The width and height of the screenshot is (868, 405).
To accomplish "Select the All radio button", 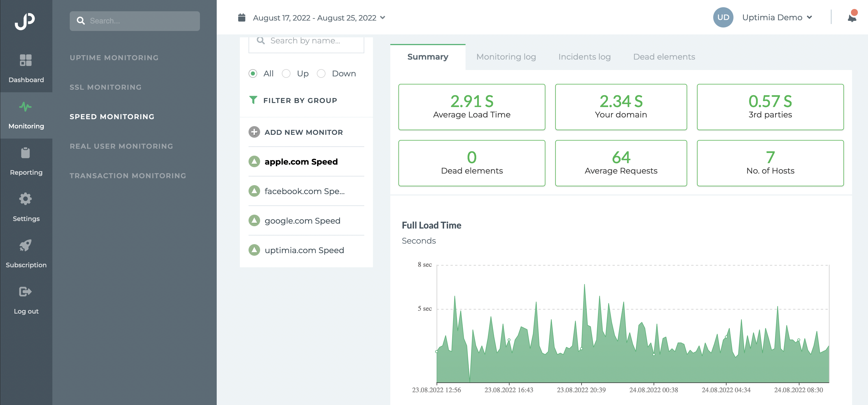I will coord(253,73).
